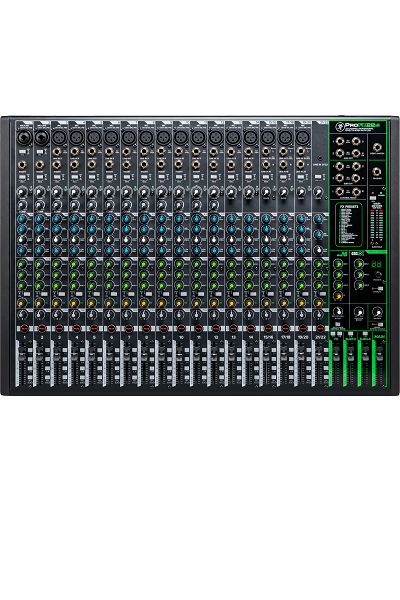Click the channel 17/18 yellow FX send knob
Screen dimensions: 400x600
(284, 303)
